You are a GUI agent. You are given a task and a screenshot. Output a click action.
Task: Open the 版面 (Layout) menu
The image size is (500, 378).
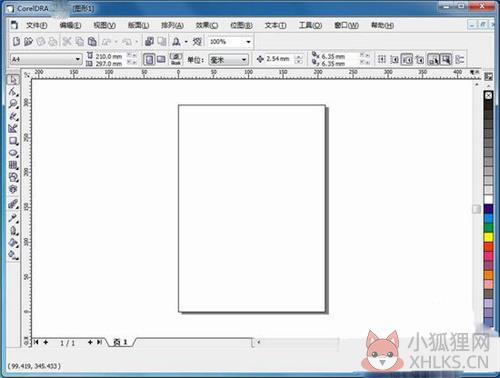(x=138, y=25)
